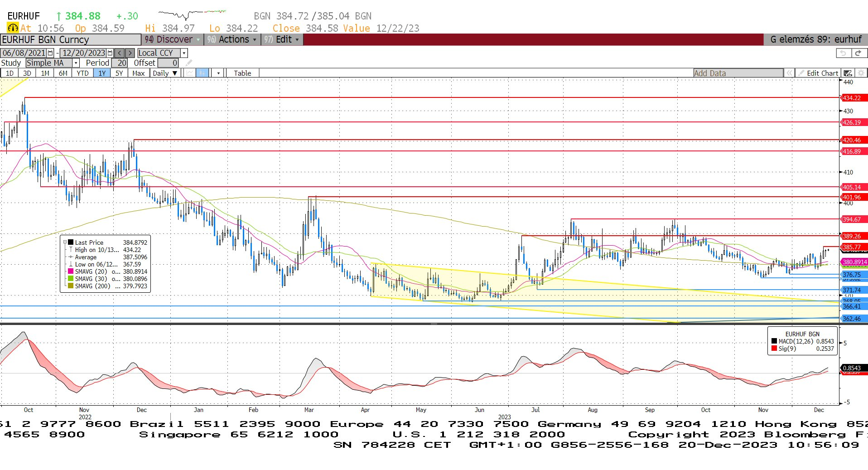This screenshot has width=868, height=470.
Task: Open the 94) Discover menu
Action: click(173, 39)
